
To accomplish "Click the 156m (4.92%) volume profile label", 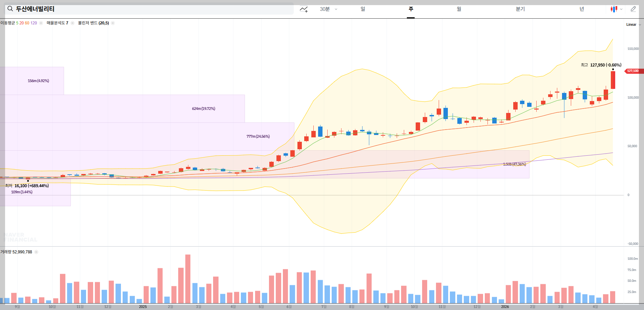I will (x=38, y=81).
